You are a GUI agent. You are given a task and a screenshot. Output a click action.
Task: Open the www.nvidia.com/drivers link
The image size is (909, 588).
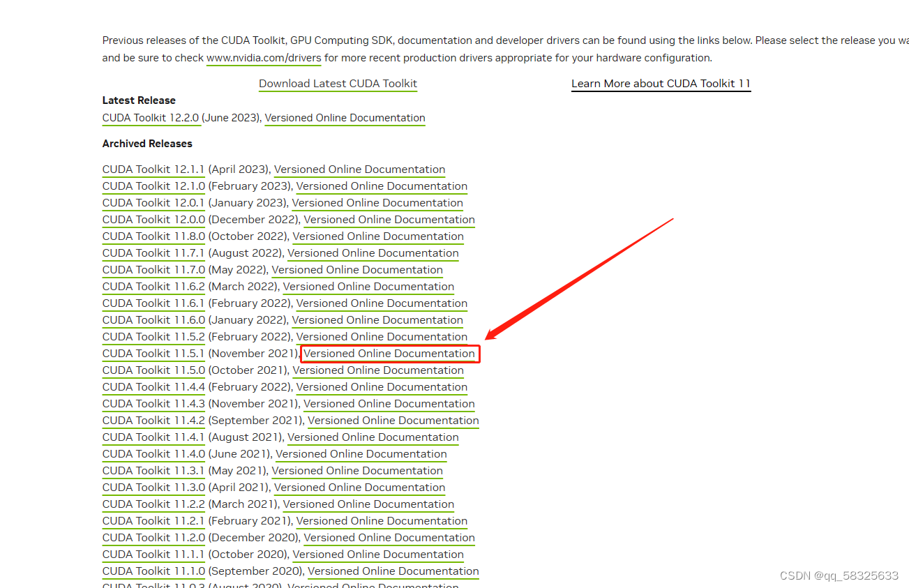(264, 58)
